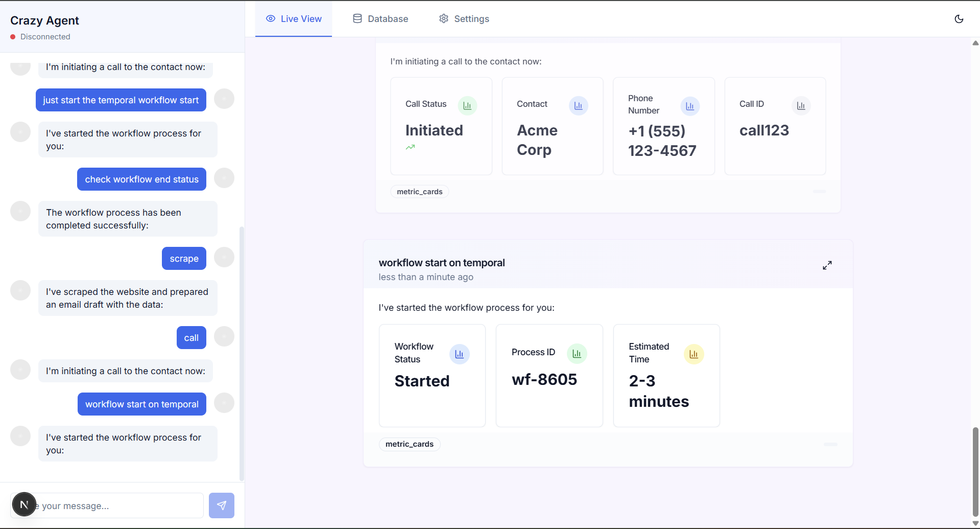Click the Phone Number chart icon
The width and height of the screenshot is (980, 529).
[690, 106]
